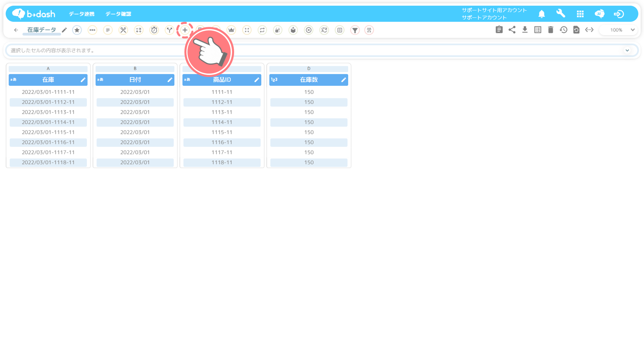Viewport: 644px width, 362px height.
Task: Click the file restore icon
Action: pyautogui.click(x=576, y=30)
